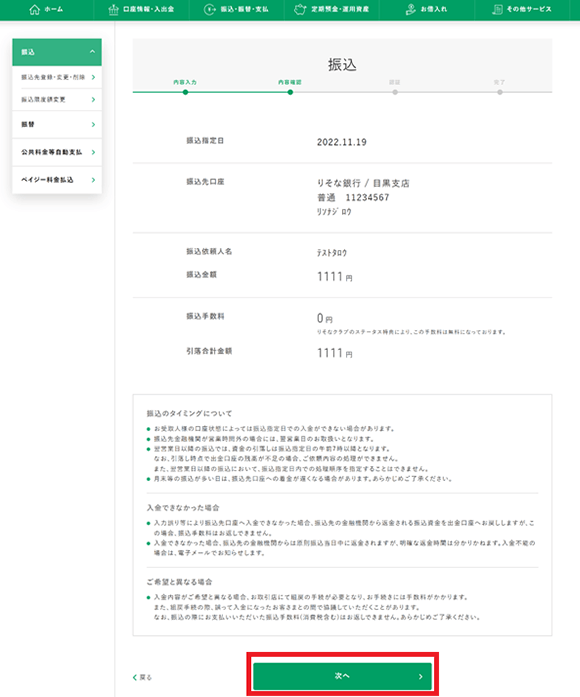Click the 内容入力 step marker

(x=185, y=92)
